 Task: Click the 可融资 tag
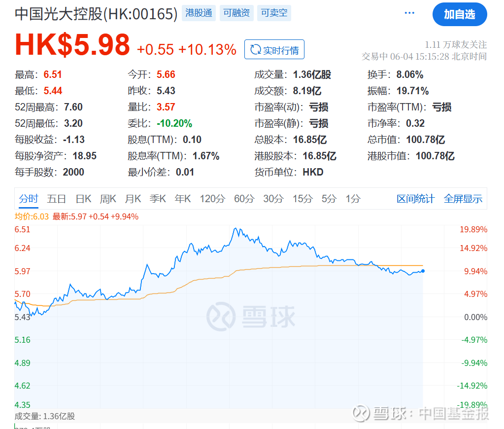tap(236, 13)
